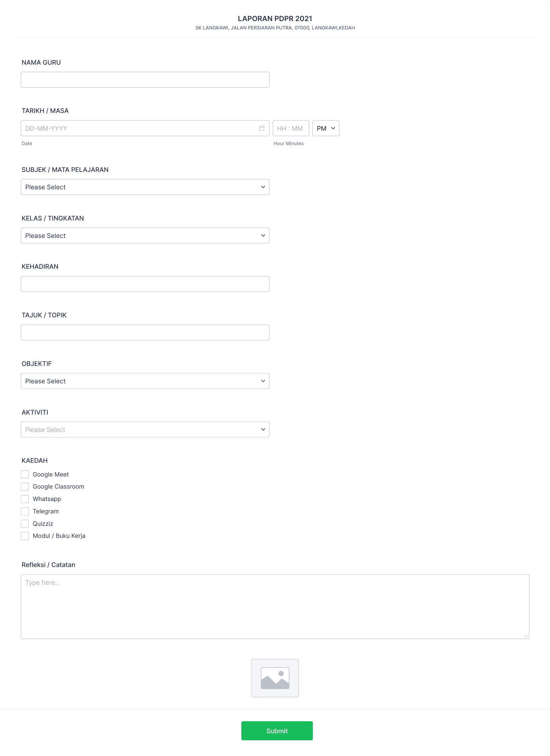Click the image placeholder thumbnail
Image resolution: width=550 pixels, height=756 pixels.
pos(275,678)
